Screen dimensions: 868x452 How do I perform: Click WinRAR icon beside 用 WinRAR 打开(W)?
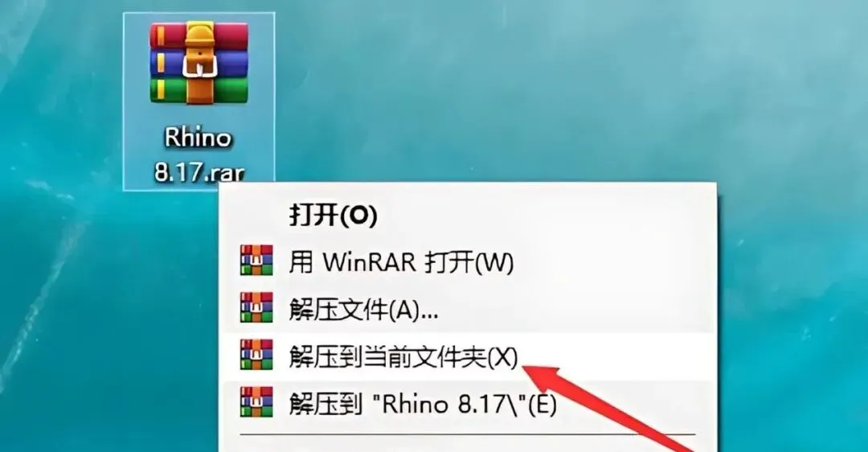[x=256, y=261]
